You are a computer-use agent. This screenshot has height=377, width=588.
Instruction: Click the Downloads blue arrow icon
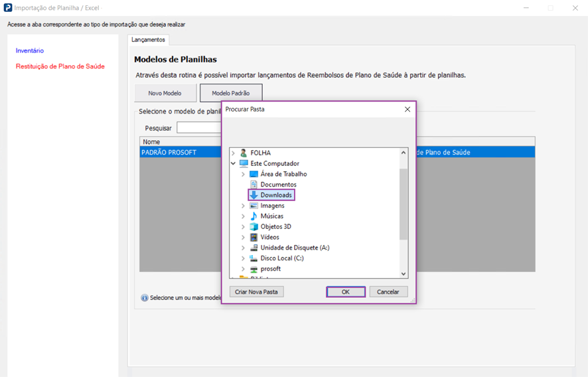(x=254, y=194)
